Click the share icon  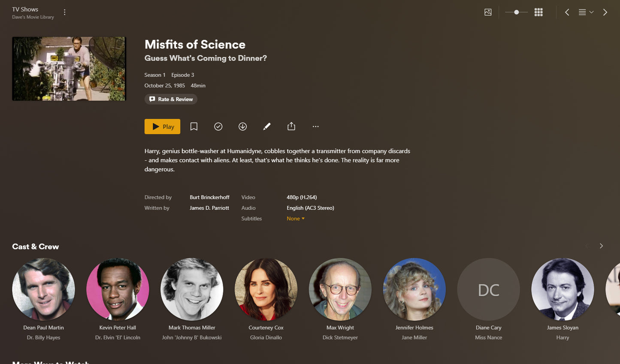point(291,126)
